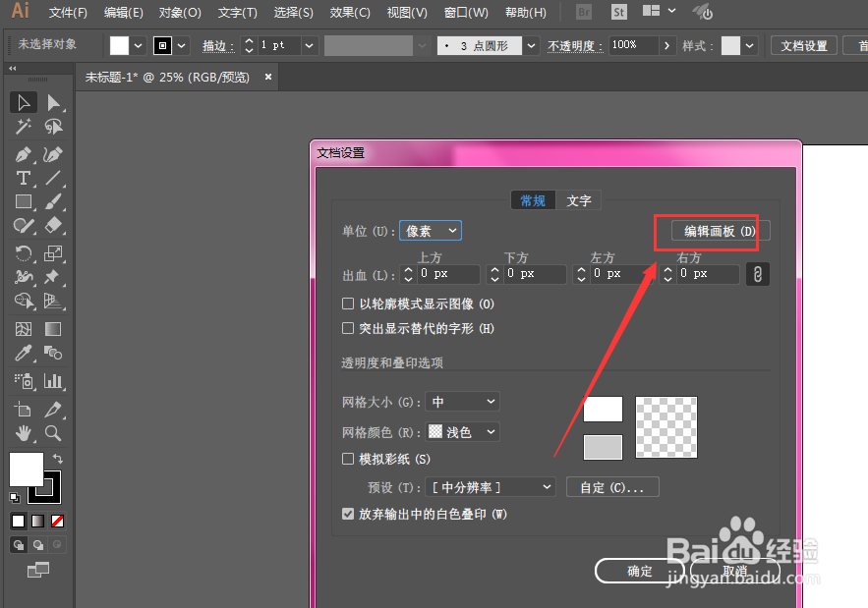Viewport: 868px width, 608px height.
Task: Select Draw Normal mode
Action: [19, 545]
